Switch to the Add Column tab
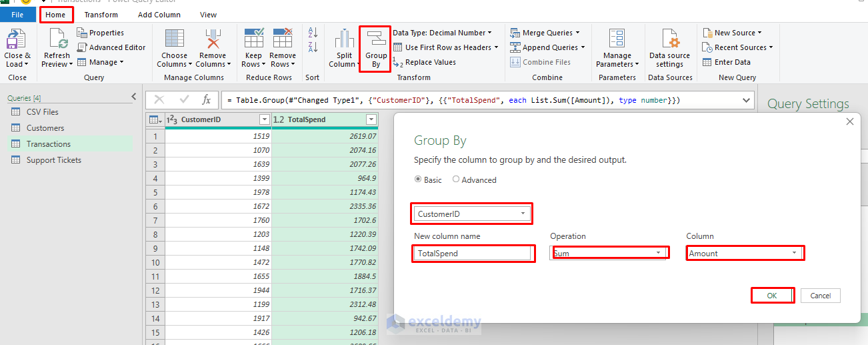The image size is (868, 345). (159, 15)
